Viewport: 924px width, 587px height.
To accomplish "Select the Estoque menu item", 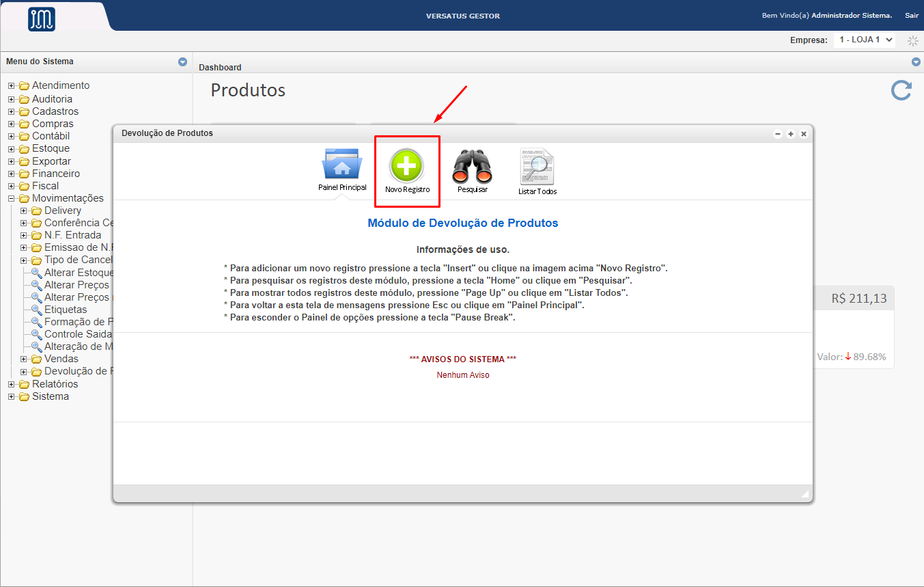I will (51, 148).
